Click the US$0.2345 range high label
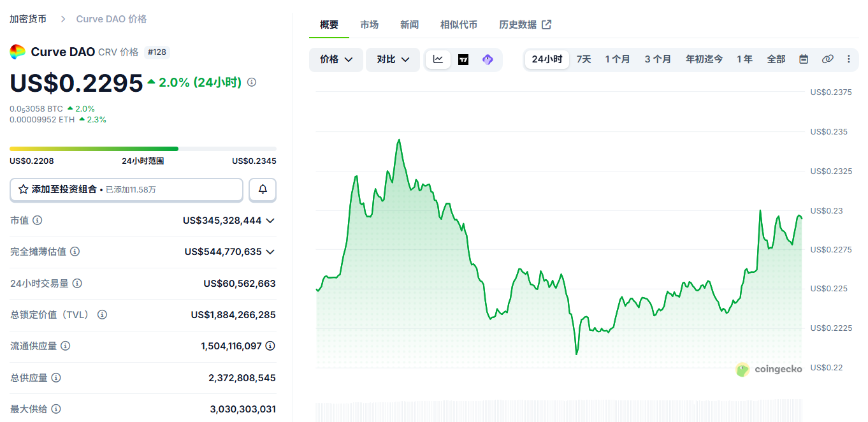Screen dimensions: 868x422 tap(254, 161)
